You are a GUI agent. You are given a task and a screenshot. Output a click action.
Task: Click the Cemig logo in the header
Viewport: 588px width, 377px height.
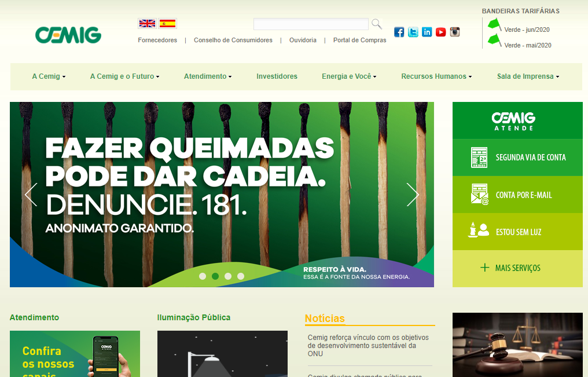pyautogui.click(x=68, y=35)
